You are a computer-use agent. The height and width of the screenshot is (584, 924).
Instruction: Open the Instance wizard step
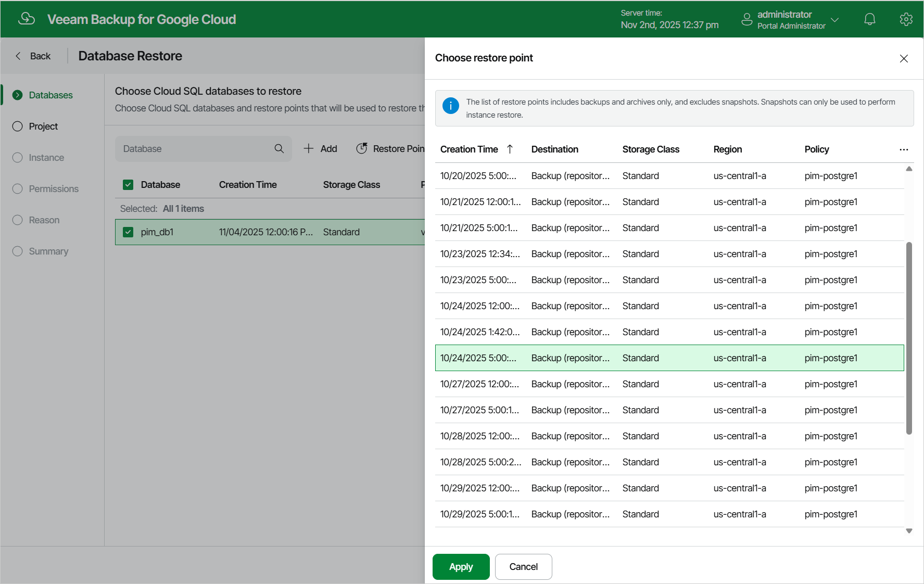click(x=39, y=158)
